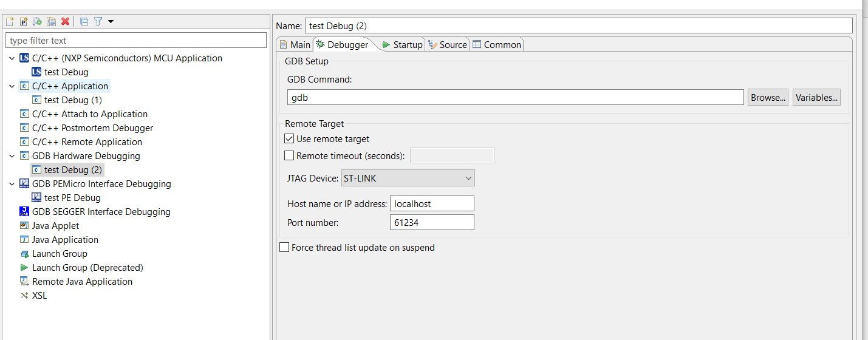Click the New launch configuration prototype icon

pos(24,21)
